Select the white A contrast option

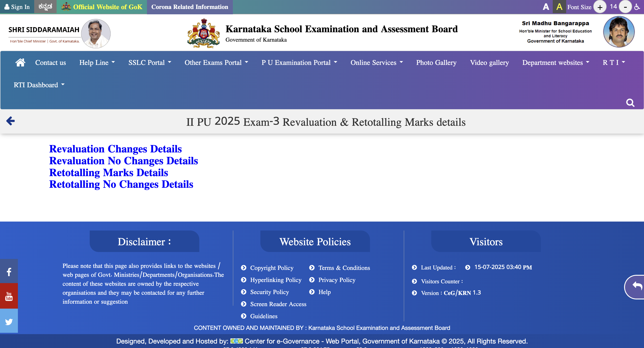tap(546, 7)
